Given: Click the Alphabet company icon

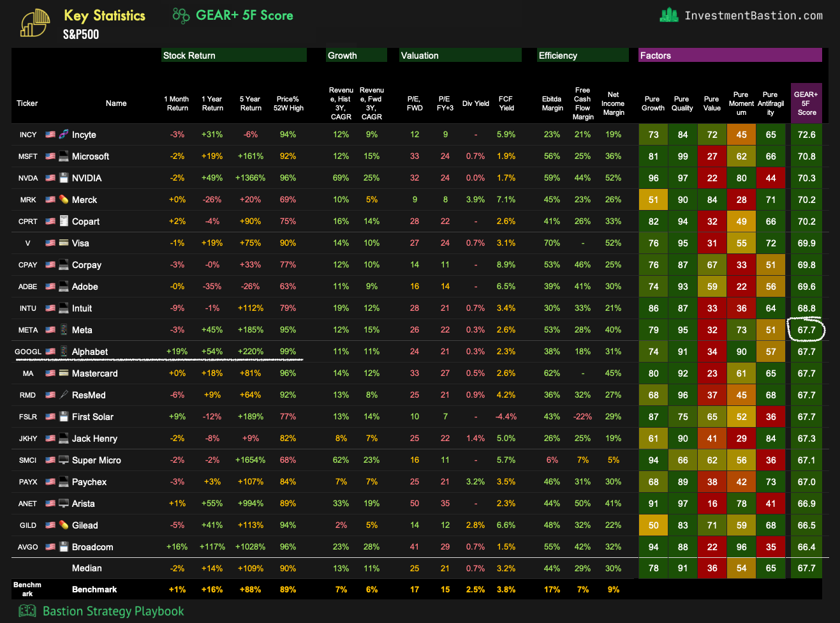Looking at the screenshot, I should [x=64, y=352].
